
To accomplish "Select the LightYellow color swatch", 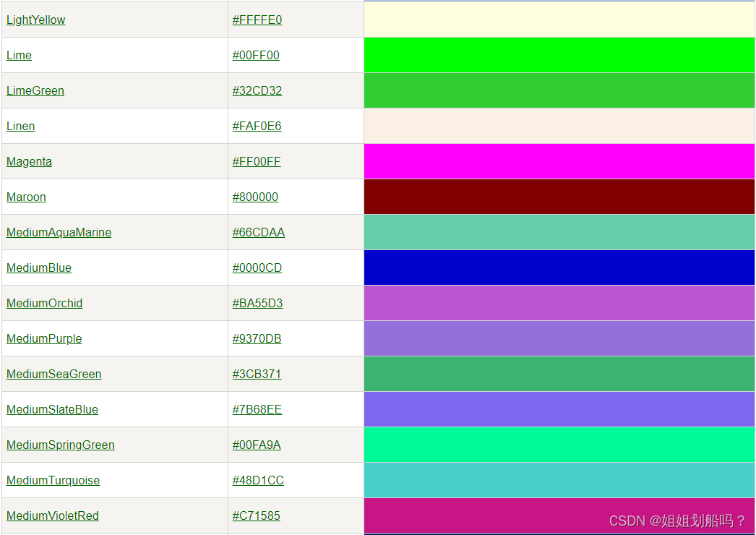I will pos(559,20).
